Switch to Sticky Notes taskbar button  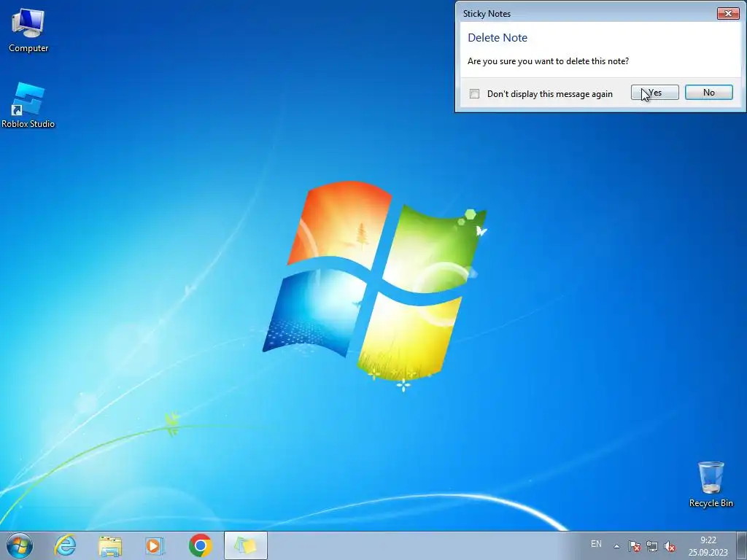[x=246, y=545]
